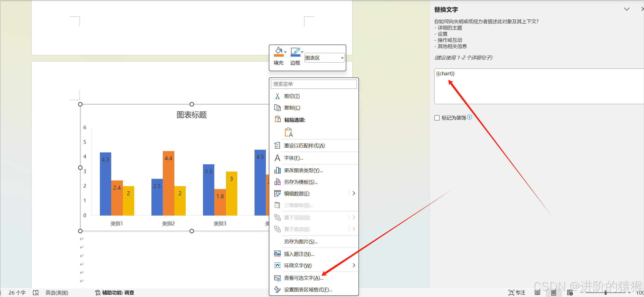
Task: Click the paste options clipboard icon
Action: 277,119
